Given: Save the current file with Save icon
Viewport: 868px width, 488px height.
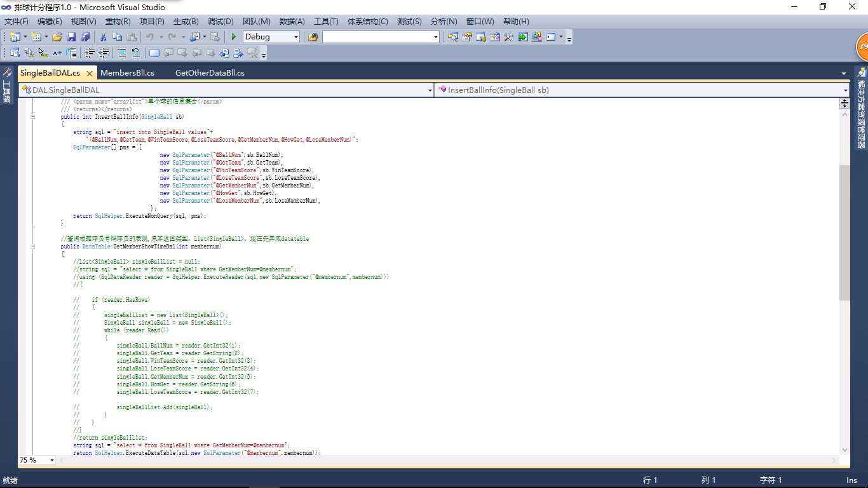Looking at the screenshot, I should coord(71,37).
